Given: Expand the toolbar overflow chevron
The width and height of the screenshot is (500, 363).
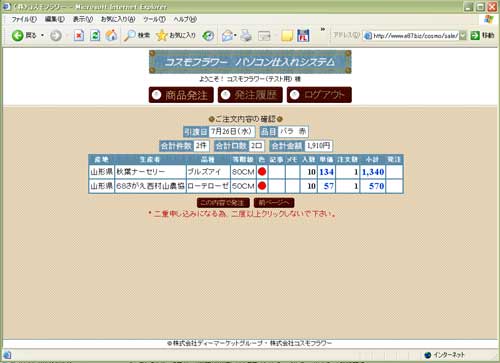Looking at the screenshot, I should click(322, 30).
